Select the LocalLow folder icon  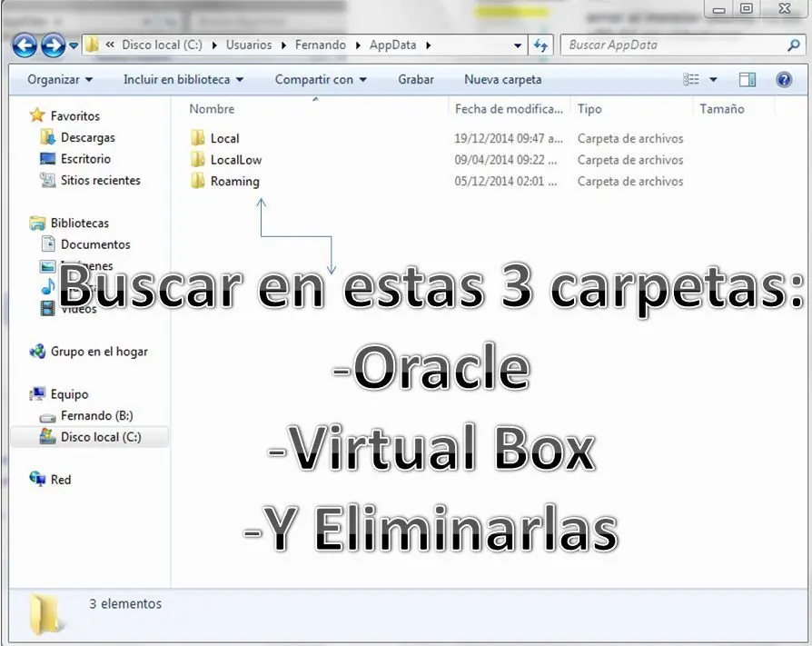click(198, 159)
